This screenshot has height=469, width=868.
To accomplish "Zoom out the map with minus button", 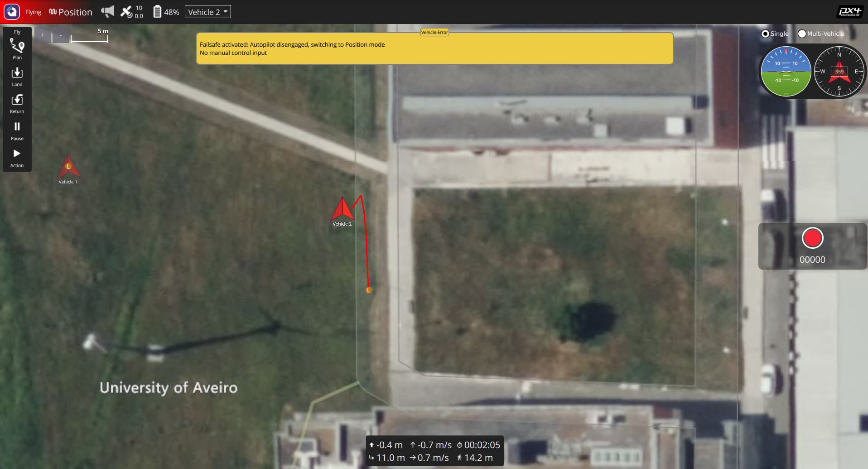I will click(x=61, y=35).
